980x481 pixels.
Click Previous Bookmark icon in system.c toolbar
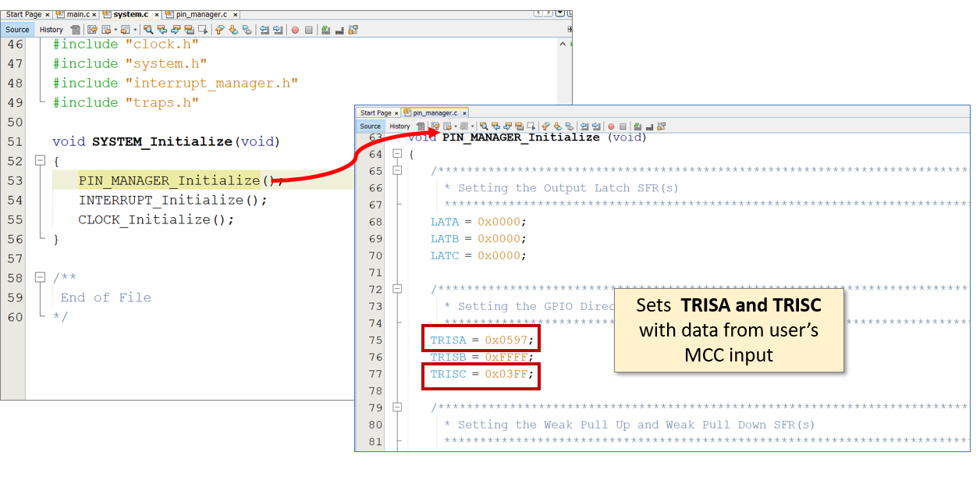(220, 30)
